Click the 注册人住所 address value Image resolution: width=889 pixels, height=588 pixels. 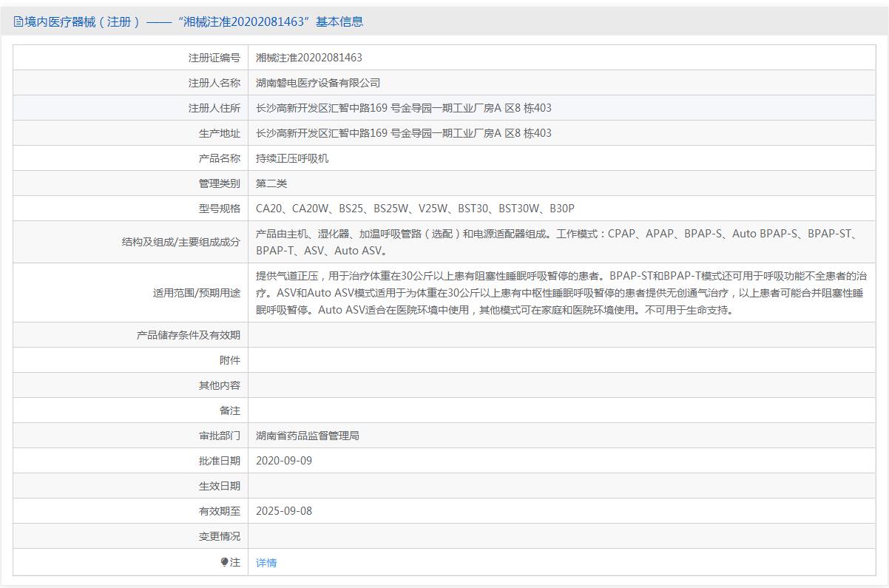coord(403,108)
